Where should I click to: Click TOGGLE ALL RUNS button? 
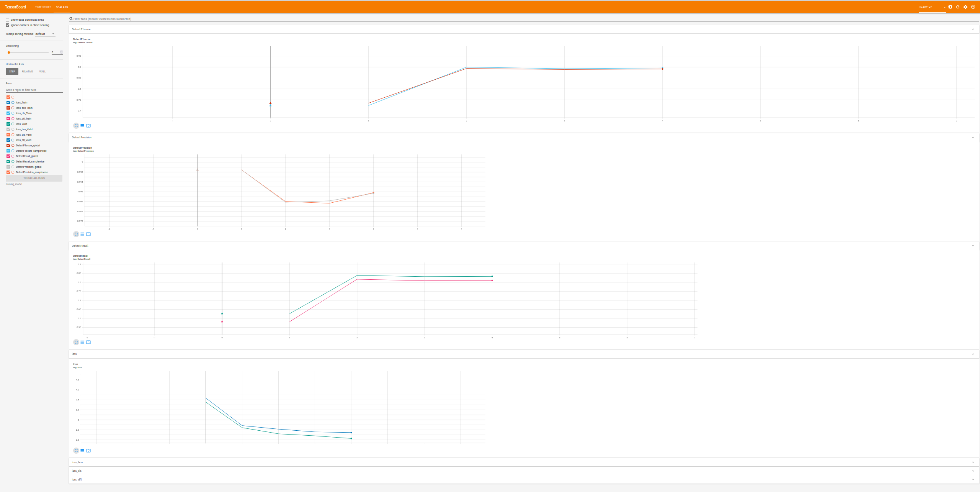point(34,178)
